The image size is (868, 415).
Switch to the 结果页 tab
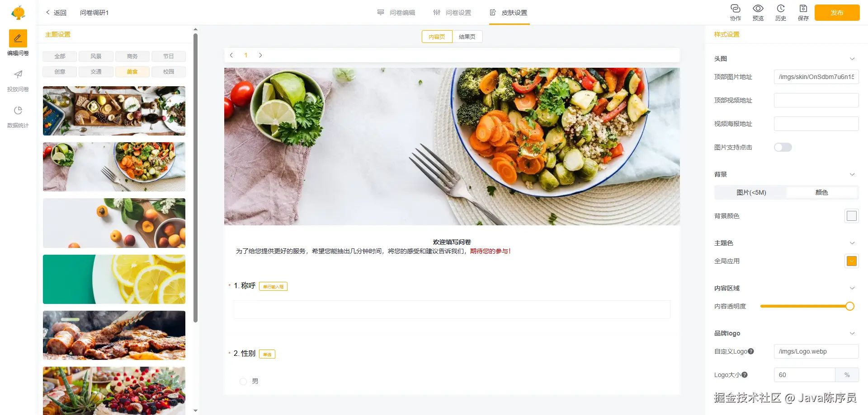(x=467, y=37)
